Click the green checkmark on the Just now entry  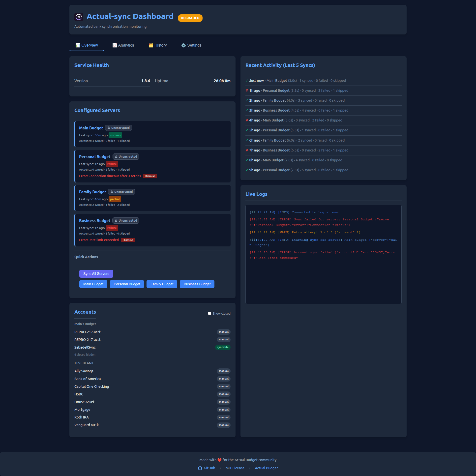pyautogui.click(x=247, y=81)
